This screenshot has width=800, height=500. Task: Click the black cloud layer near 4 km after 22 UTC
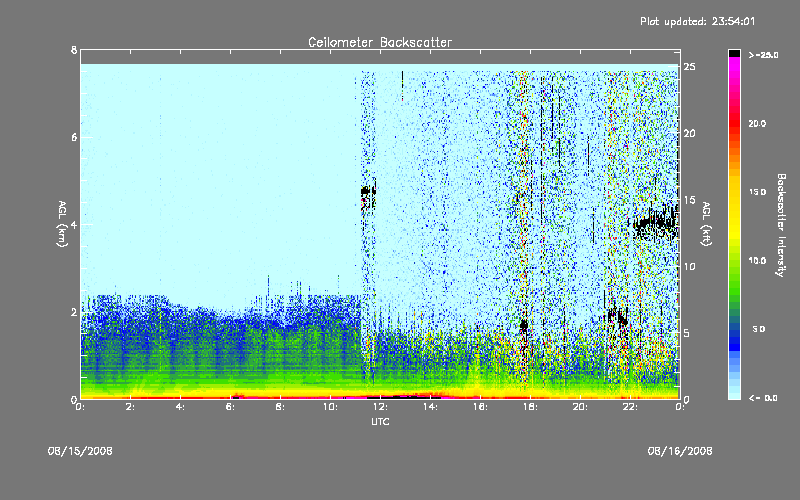point(656,223)
